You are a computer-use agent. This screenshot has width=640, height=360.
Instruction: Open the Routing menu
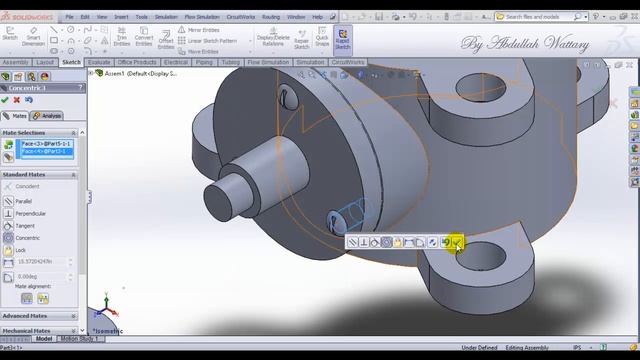(271, 17)
